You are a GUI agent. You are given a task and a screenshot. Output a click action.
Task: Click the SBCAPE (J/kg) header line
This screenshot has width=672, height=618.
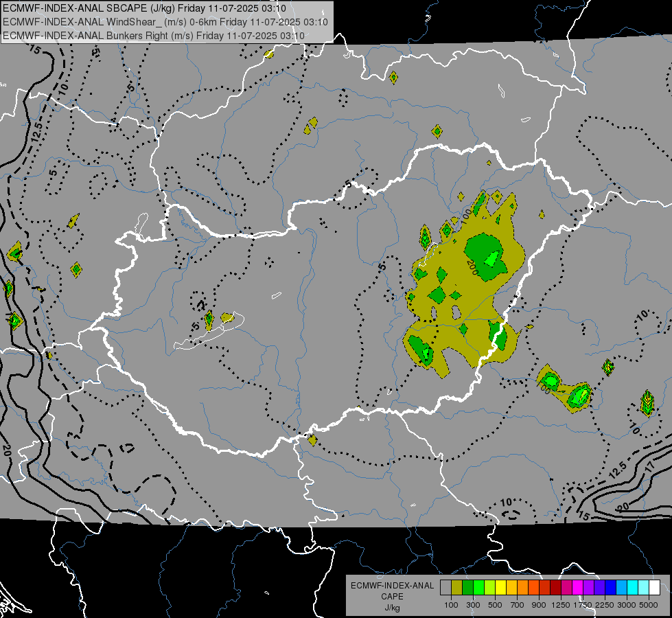pyautogui.click(x=144, y=8)
